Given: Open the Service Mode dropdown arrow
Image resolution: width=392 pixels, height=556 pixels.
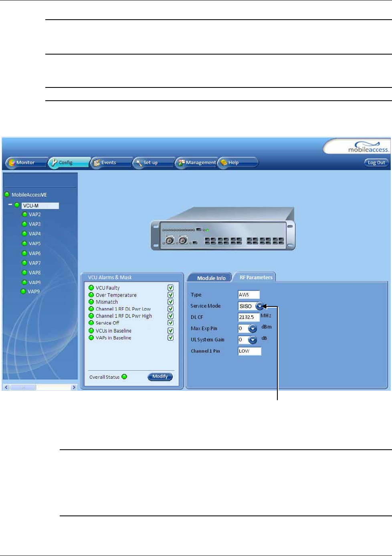Looking at the screenshot, I should tap(260, 306).
